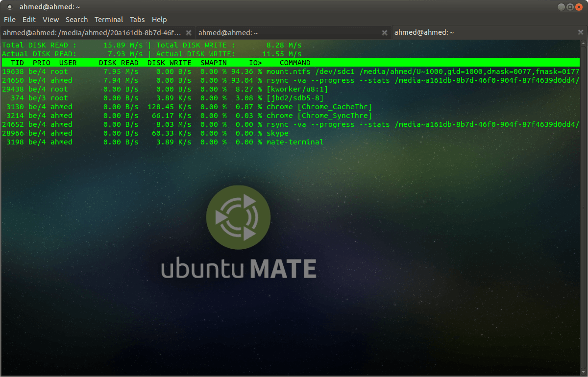Screen dimensions: 588x377
Task: Minimize the terminal window
Action: click(561, 7)
